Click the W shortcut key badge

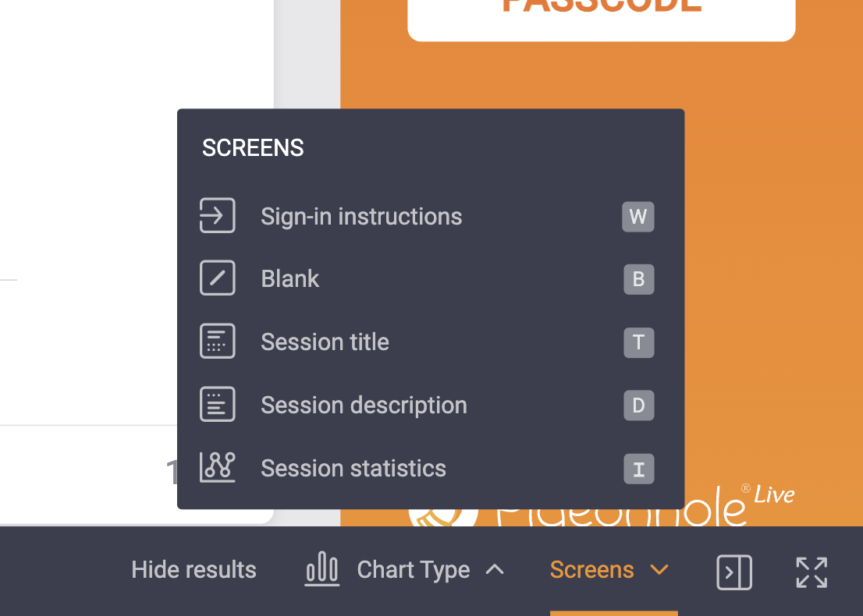(637, 217)
